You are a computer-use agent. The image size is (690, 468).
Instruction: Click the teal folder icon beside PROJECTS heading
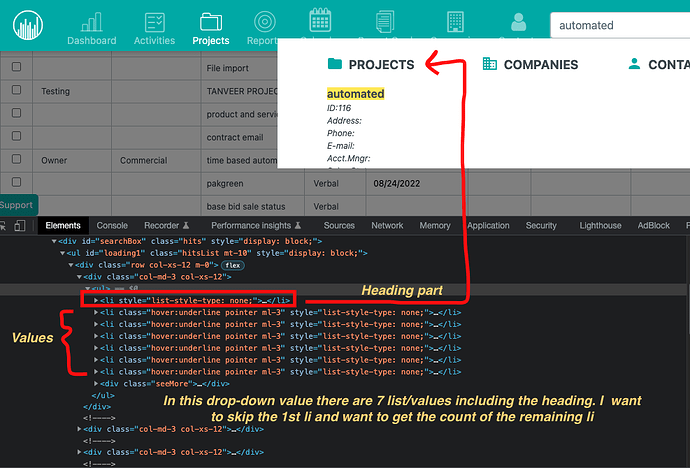335,64
